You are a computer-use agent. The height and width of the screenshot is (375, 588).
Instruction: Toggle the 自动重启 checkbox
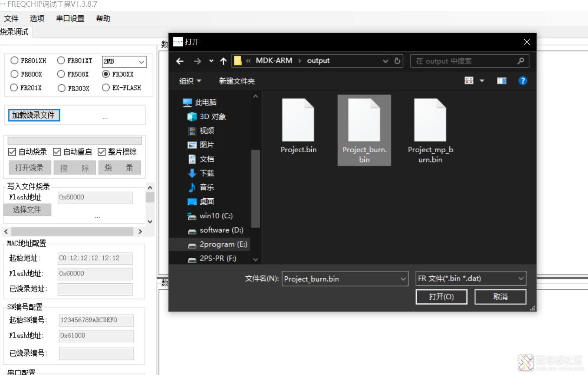coord(72,152)
